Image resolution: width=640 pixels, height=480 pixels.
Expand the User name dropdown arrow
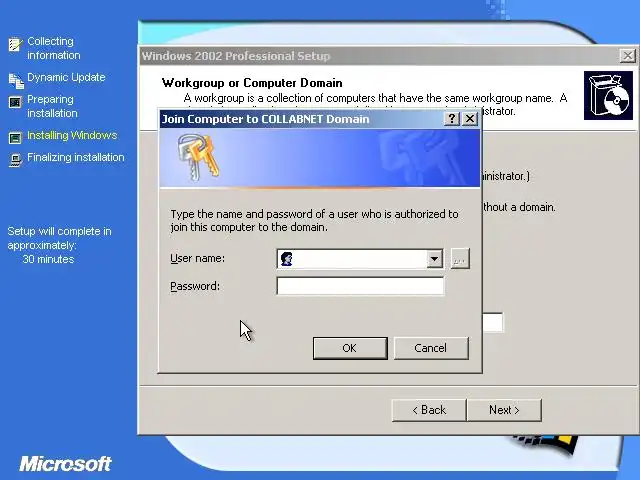434,259
